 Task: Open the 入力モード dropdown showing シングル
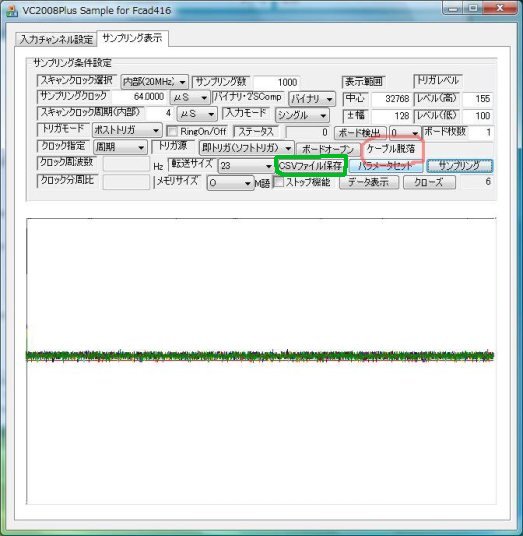coord(302,115)
